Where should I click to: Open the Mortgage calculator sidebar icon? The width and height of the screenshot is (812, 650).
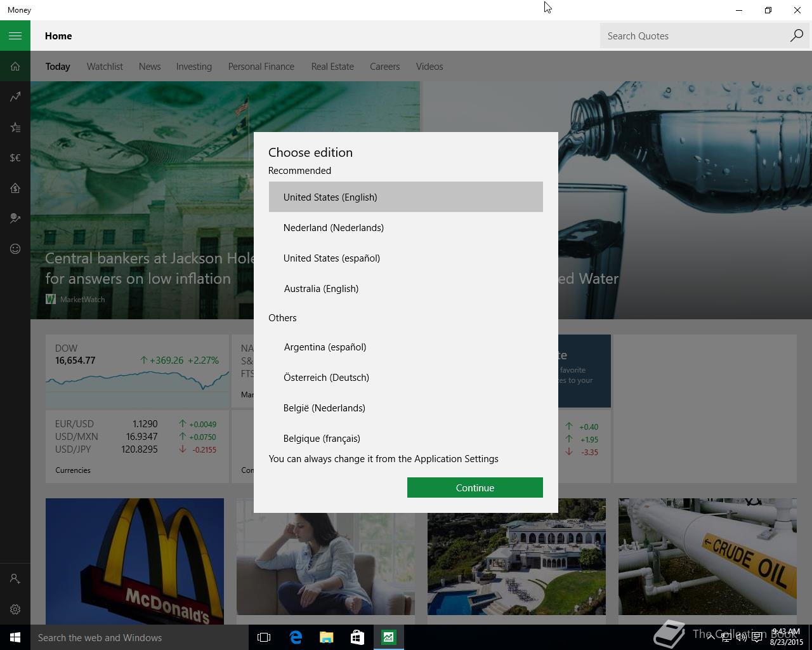point(15,188)
